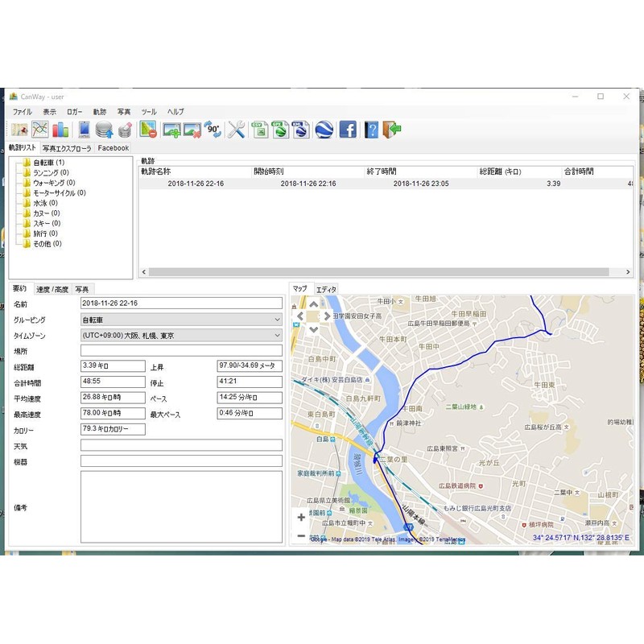Image resolution: width=644 pixels, height=644 pixels.
Task: Switch to the 速度 / 高度 tab
Action: [x=52, y=289]
